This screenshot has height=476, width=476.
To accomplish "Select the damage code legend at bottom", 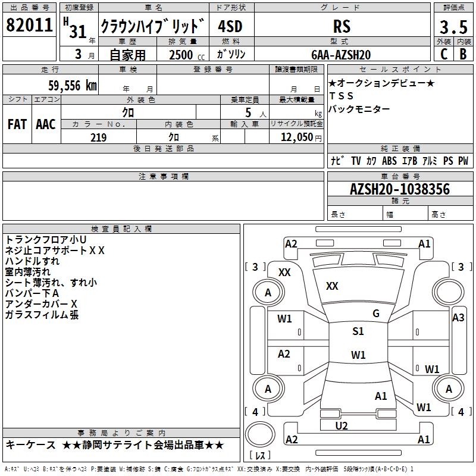I will (209, 469).
